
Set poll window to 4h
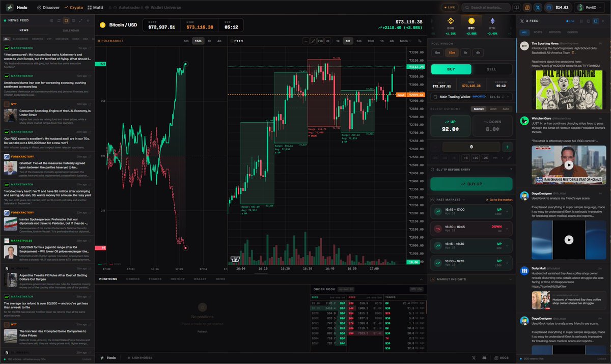[x=478, y=52]
